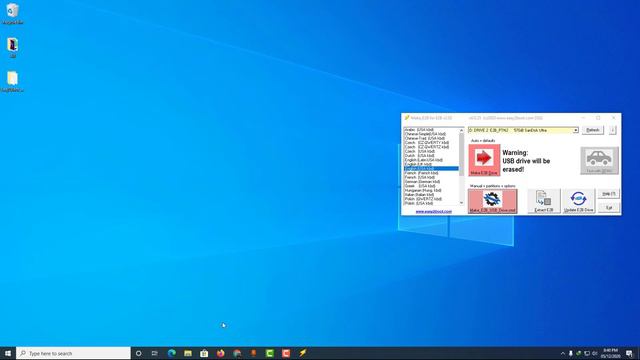Screen dimensions: 640x360
Task: Open the Windows Start menu
Action: tap(8, 353)
